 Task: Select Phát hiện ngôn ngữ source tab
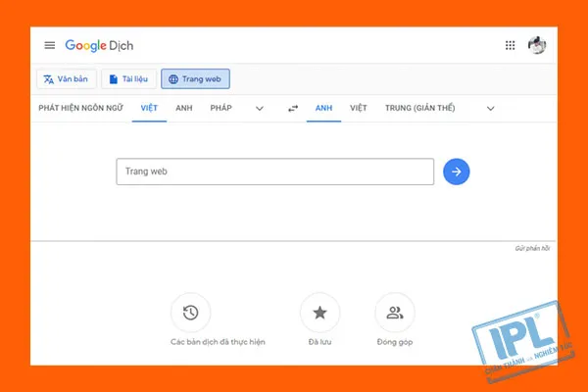[80, 108]
